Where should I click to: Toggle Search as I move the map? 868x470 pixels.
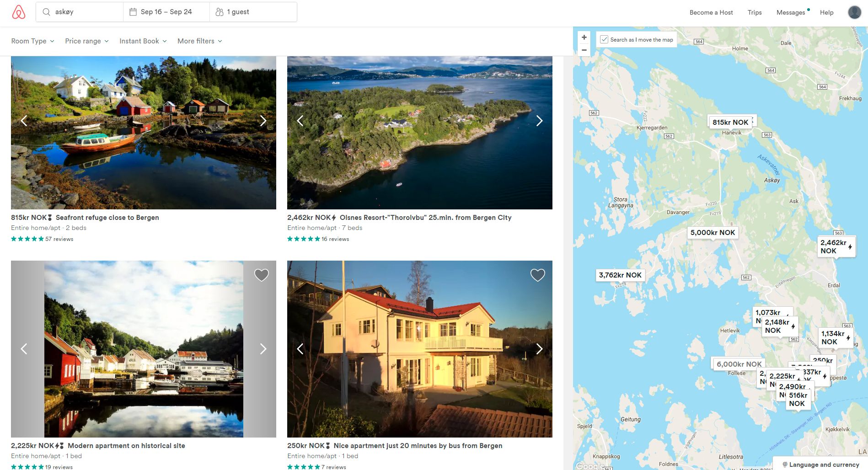coord(604,39)
